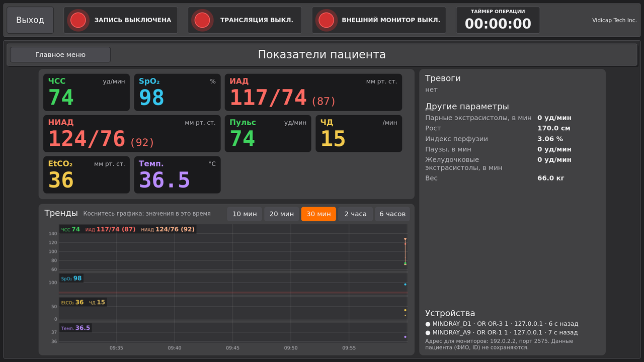Open 'Главное меню' main menu
644x362 pixels.
tap(60, 55)
